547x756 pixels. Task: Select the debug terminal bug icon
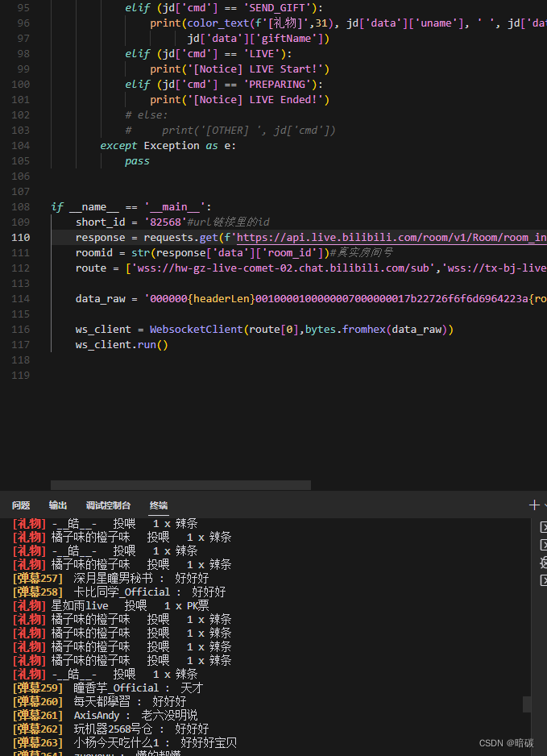tap(544, 563)
